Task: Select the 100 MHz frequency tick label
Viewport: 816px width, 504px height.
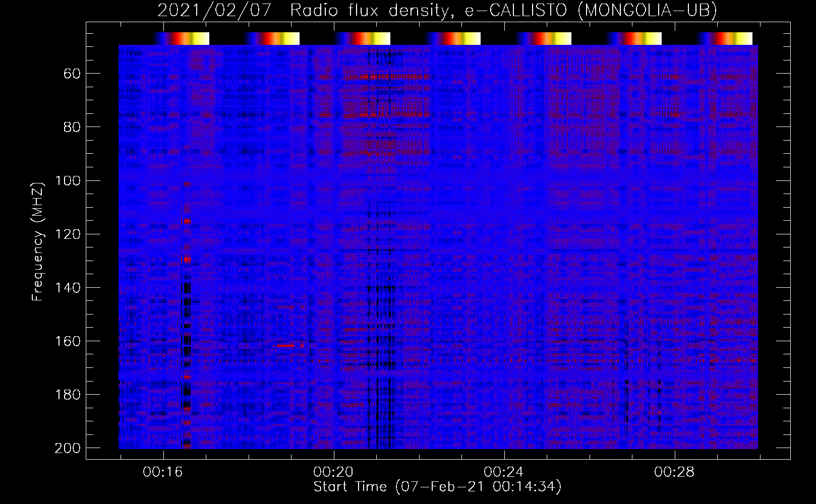Action: pos(68,180)
